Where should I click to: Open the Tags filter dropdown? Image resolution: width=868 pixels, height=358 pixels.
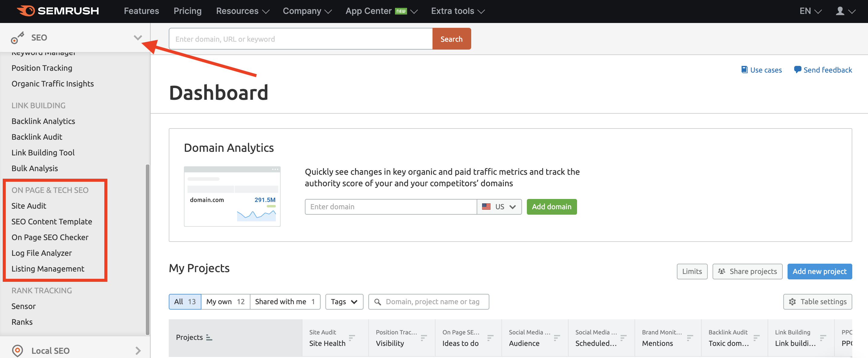pyautogui.click(x=344, y=302)
